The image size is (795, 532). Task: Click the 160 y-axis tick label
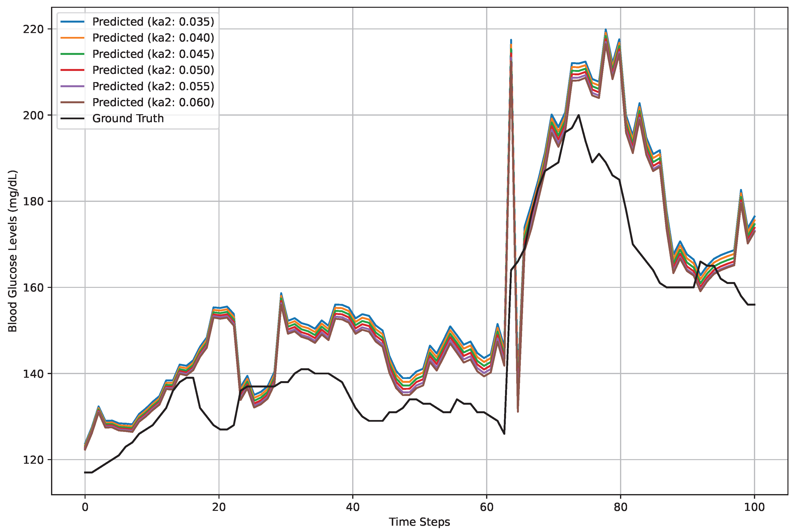coord(33,288)
